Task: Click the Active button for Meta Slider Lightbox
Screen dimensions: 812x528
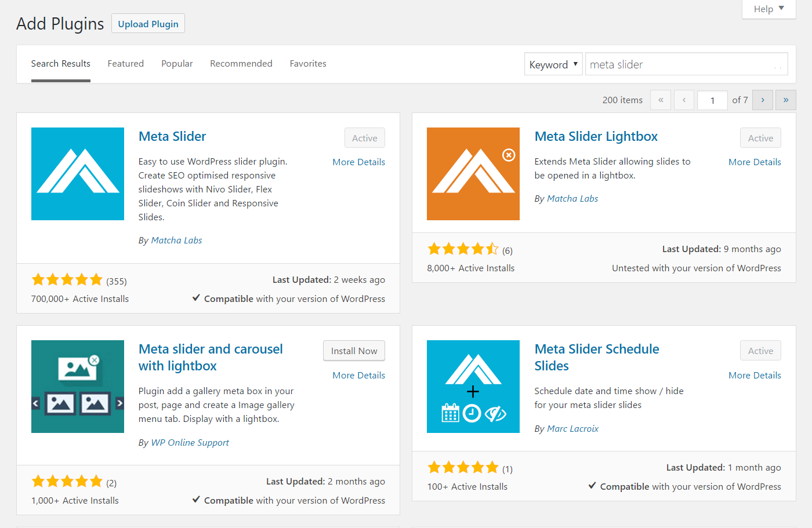Action: (760, 138)
